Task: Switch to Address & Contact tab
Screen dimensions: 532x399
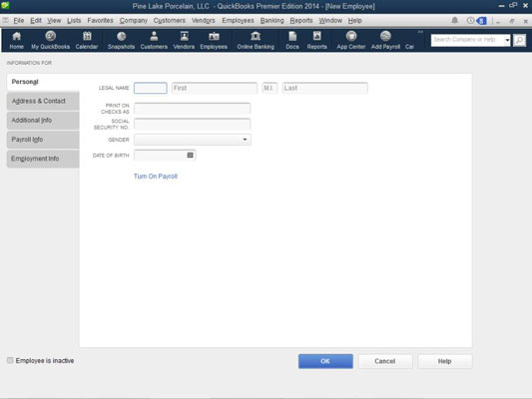Action: coord(43,101)
